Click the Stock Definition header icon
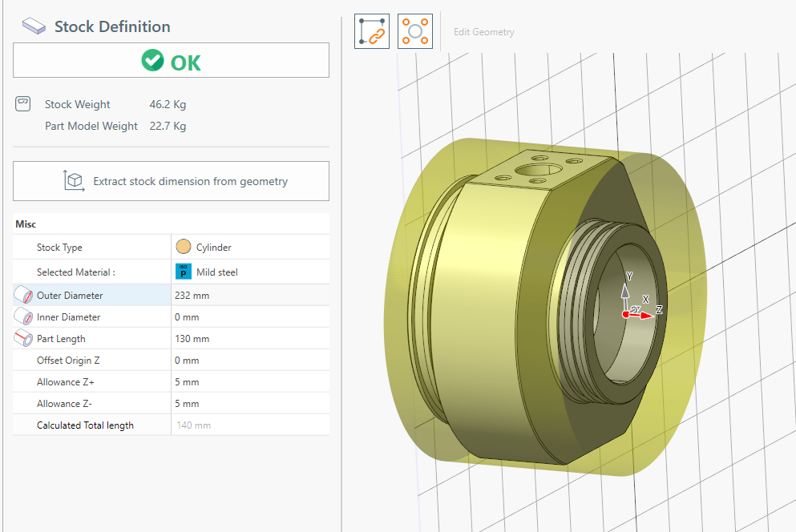Screen dimensions: 796x532 34,26
